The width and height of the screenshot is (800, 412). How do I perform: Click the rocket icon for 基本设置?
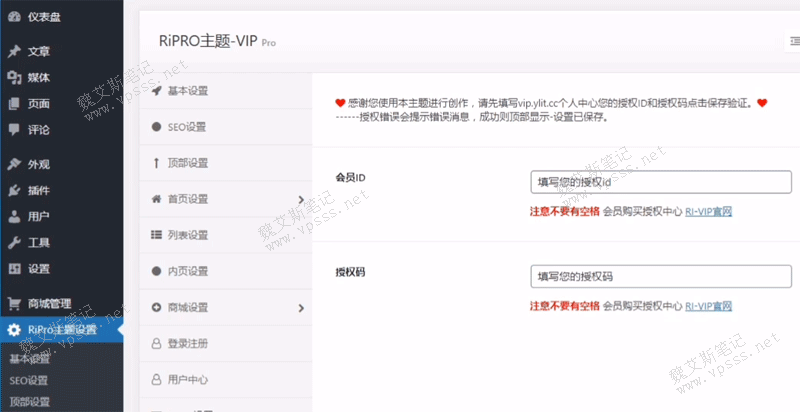(x=157, y=91)
